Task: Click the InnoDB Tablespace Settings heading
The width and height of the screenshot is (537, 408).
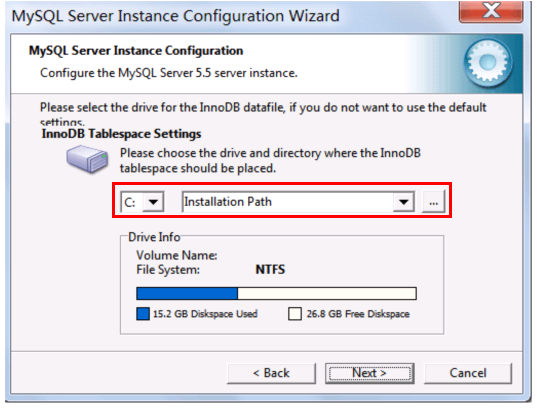Action: coord(121,134)
